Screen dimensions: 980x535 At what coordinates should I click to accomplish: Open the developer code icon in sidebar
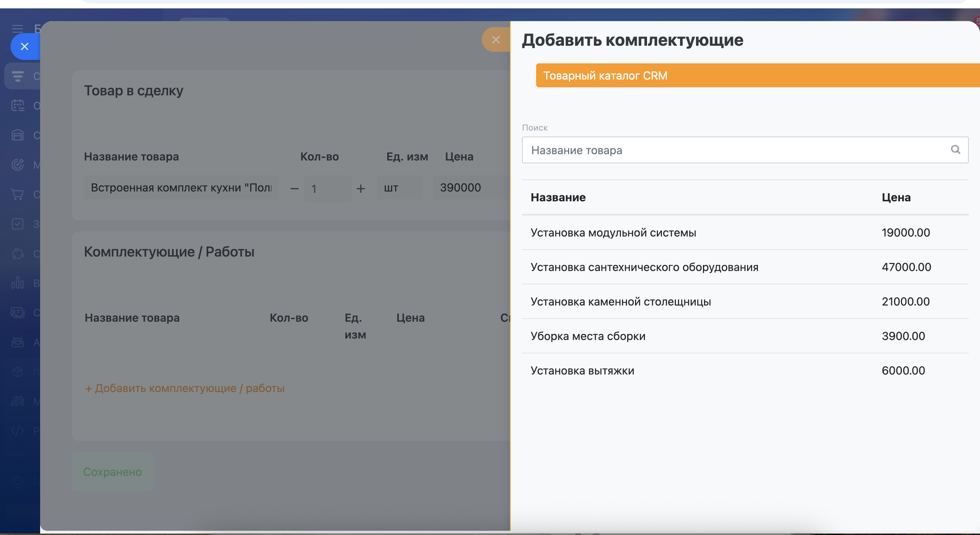point(18,431)
